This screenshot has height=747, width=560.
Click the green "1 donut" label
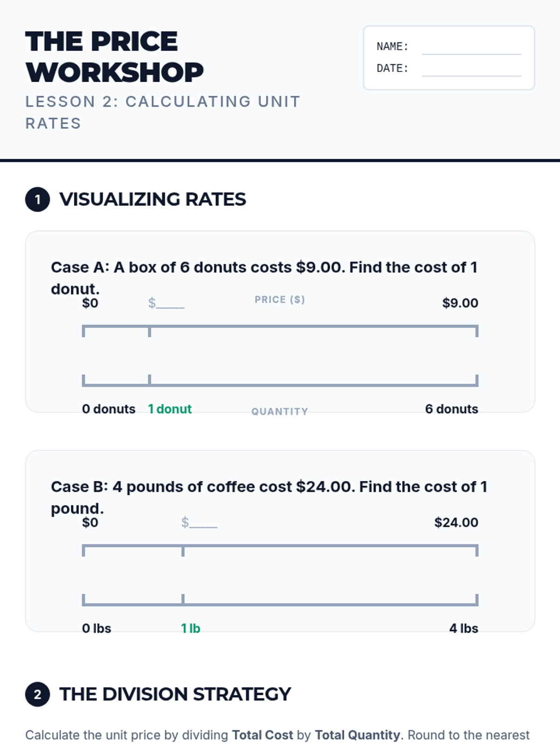[170, 409]
